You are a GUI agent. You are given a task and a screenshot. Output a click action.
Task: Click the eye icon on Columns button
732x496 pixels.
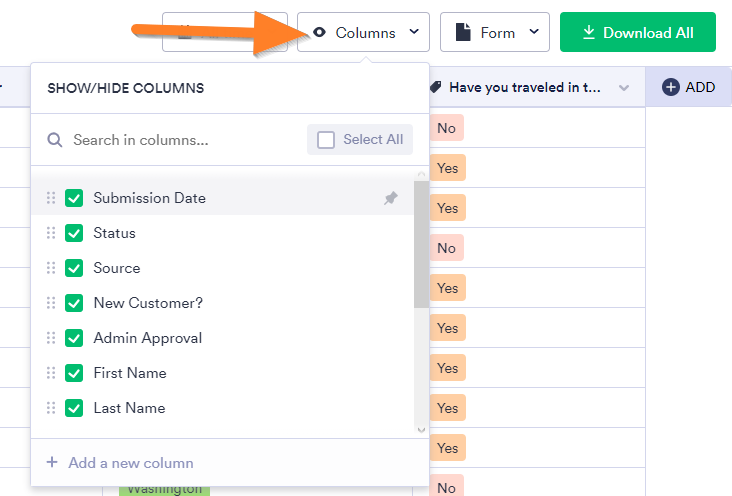tap(320, 33)
